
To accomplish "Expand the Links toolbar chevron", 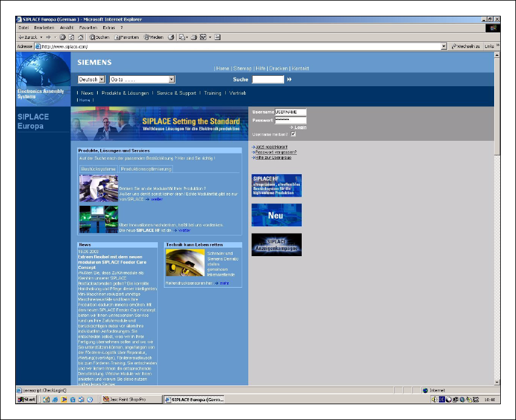I will pyautogui.click(x=498, y=46).
